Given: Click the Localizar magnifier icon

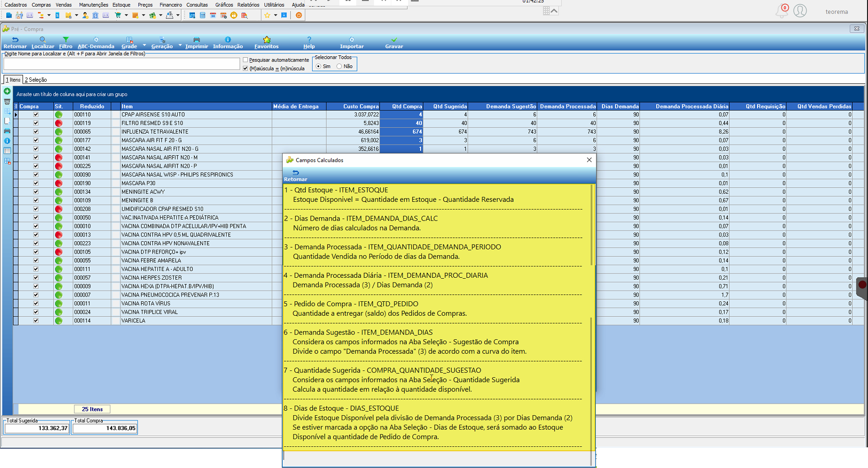Looking at the screenshot, I should (43, 40).
